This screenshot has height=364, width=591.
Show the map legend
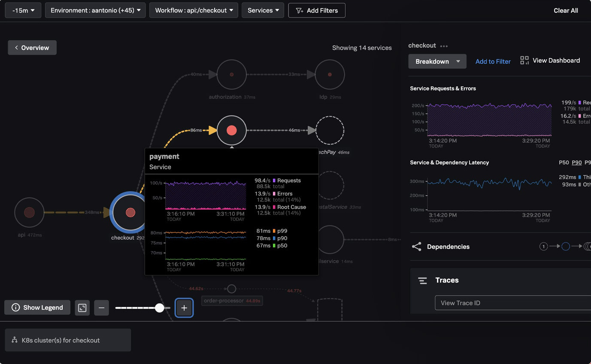pos(37,307)
